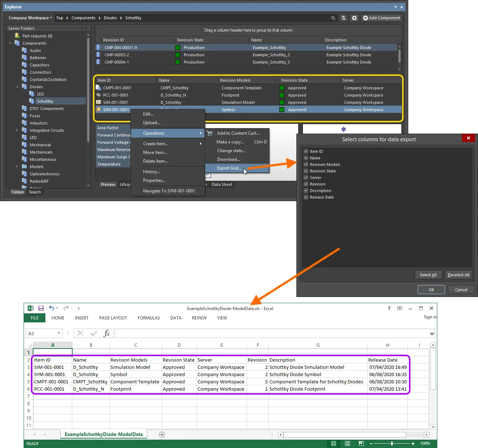Open the Name Box dropdown arrow
Screen dimensions: 478x448
tap(59, 333)
